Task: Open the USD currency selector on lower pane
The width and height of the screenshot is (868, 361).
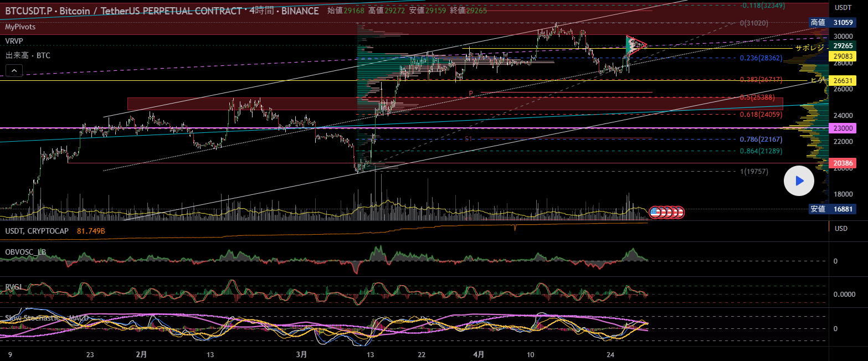Action: (841, 229)
